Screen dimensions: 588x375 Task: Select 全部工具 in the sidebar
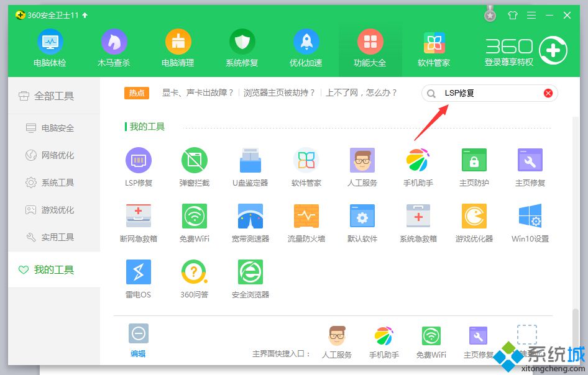pos(53,96)
